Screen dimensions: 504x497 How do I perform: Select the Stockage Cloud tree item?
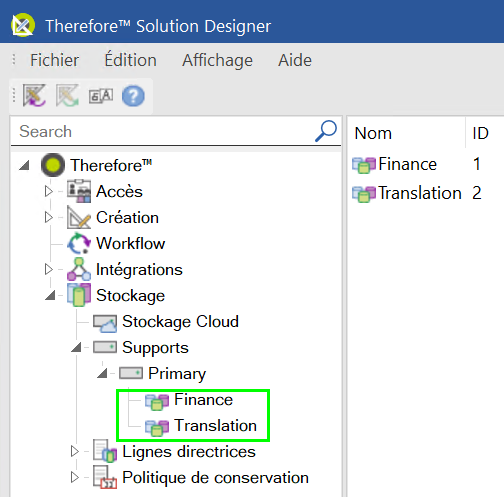[x=180, y=322]
